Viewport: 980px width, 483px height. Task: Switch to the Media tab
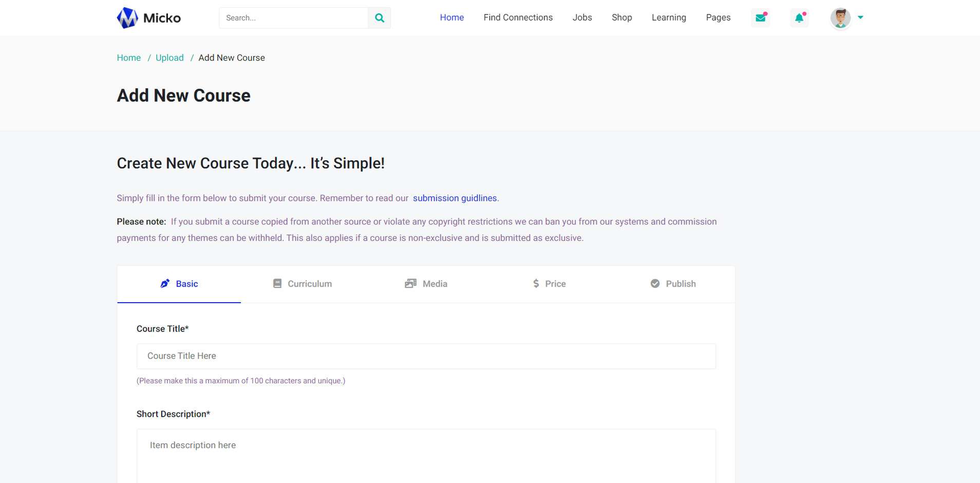426,284
